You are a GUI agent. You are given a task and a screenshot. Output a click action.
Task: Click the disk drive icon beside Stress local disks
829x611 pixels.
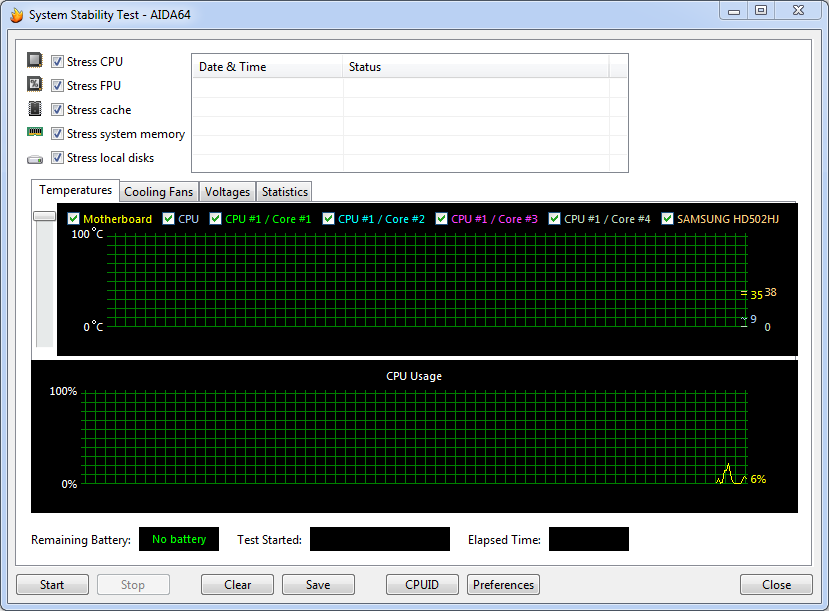[35, 159]
